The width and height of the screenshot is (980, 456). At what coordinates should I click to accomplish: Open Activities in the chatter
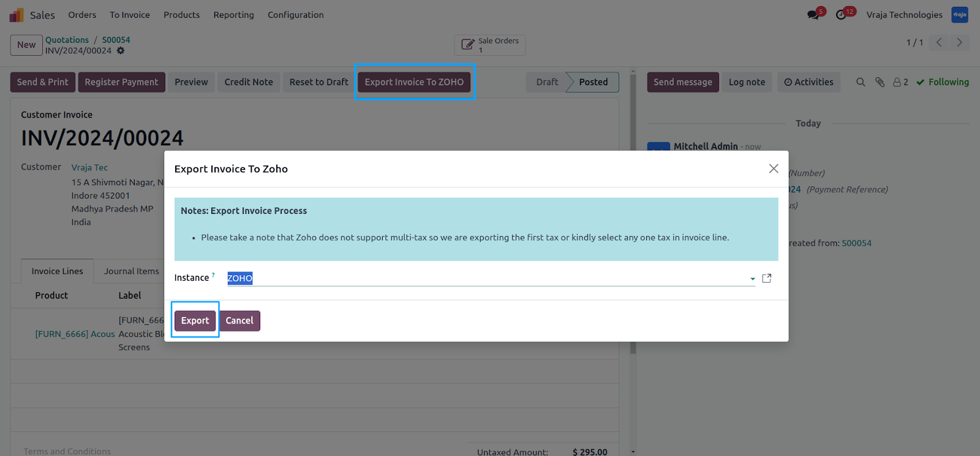coord(809,82)
